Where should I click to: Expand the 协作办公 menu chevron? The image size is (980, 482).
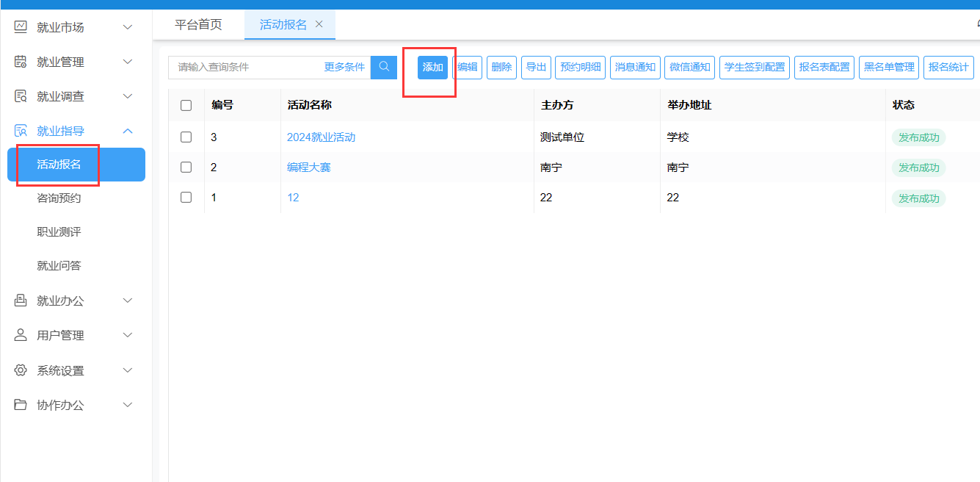(128, 405)
